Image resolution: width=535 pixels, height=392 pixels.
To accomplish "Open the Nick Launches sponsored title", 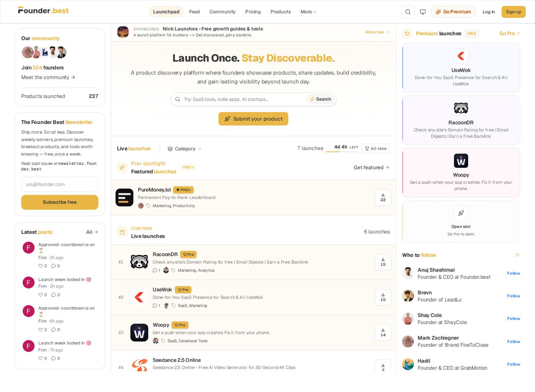I will click(213, 29).
